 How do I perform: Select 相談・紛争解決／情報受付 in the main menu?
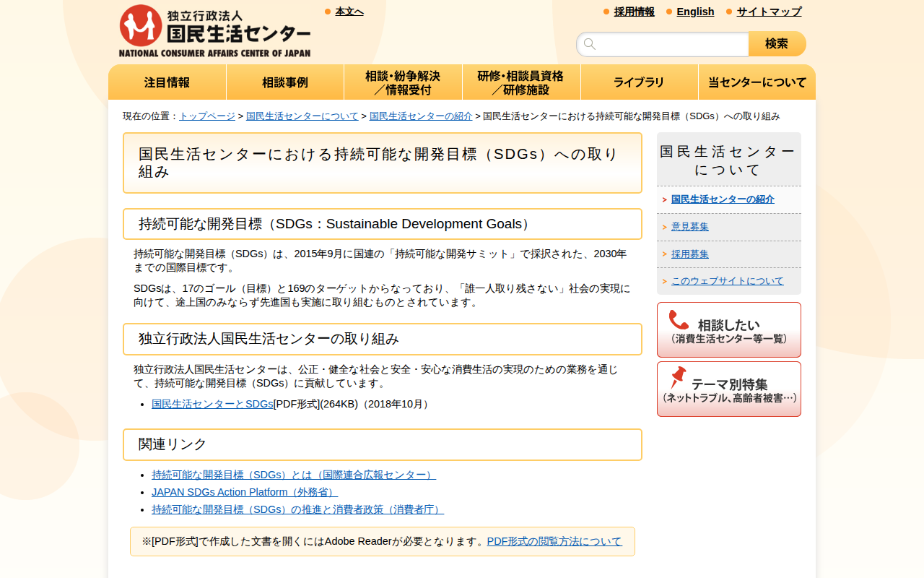403,82
